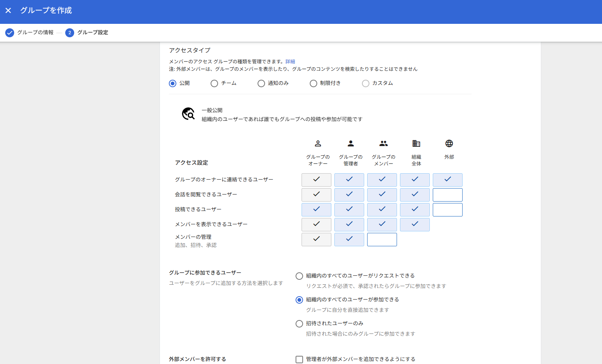
Task: Toggle owner contact for 組織全体 column
Action: pyautogui.click(x=415, y=180)
